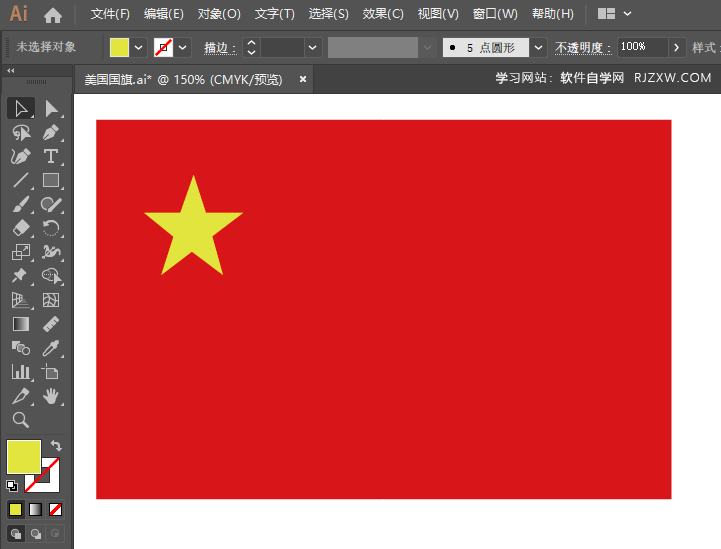
Task: Set fill mode to None
Action: tap(56, 509)
